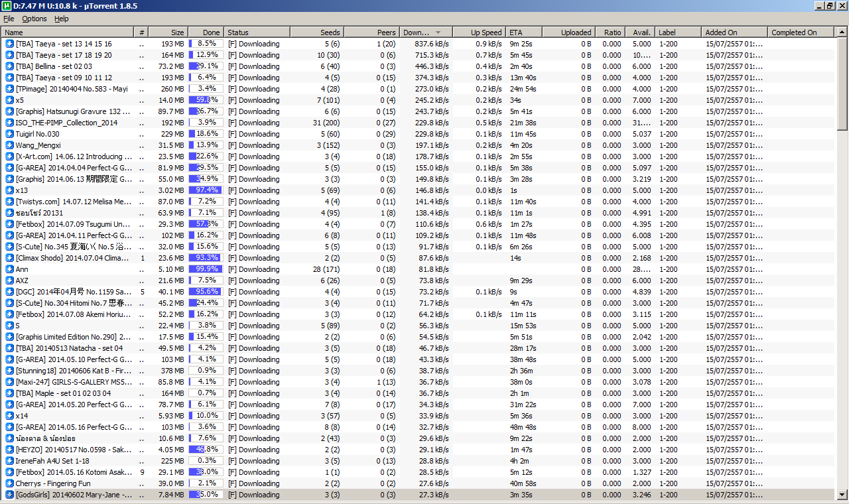The width and height of the screenshot is (849, 504).
Task: Click the # queue order column header
Action: pos(141,32)
